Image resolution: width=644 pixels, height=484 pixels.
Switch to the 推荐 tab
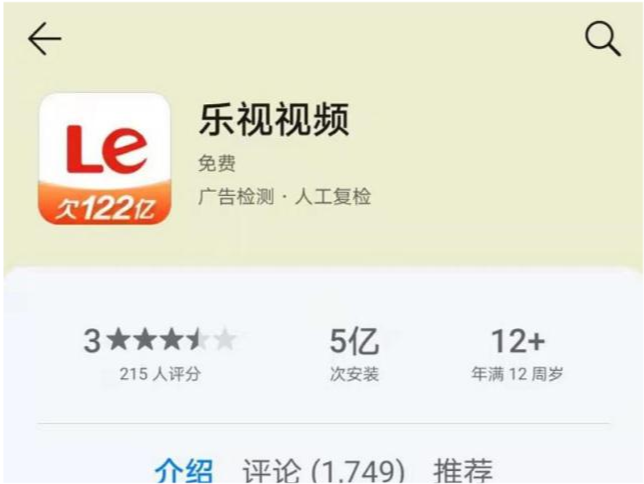[x=463, y=470]
